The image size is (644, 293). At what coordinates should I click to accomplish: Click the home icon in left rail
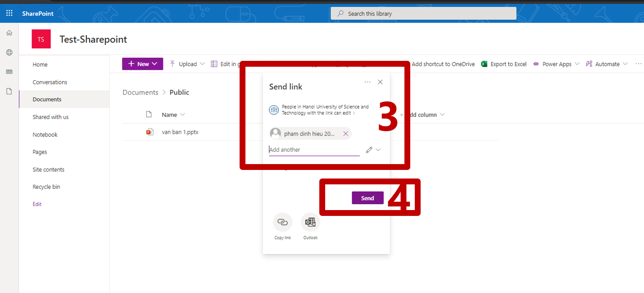[x=9, y=33]
